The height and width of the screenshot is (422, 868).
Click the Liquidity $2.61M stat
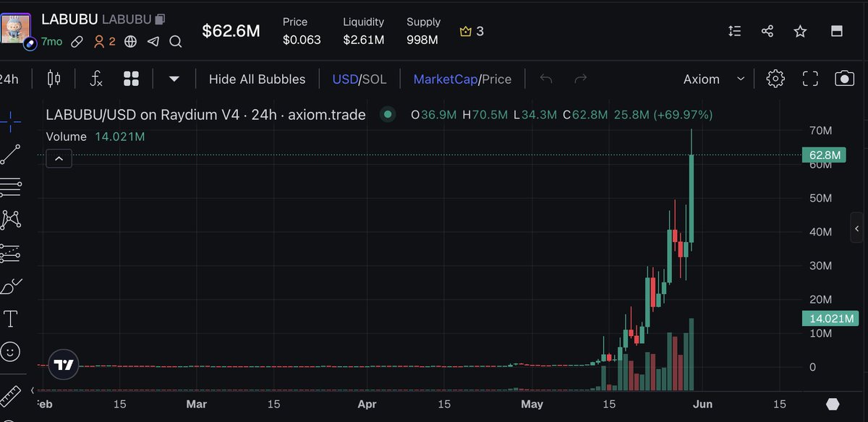coord(364,31)
